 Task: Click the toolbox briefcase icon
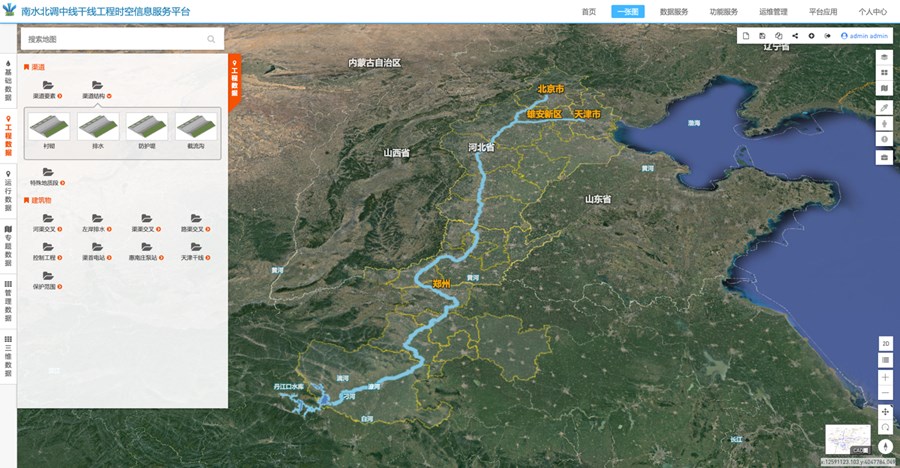tap(884, 157)
